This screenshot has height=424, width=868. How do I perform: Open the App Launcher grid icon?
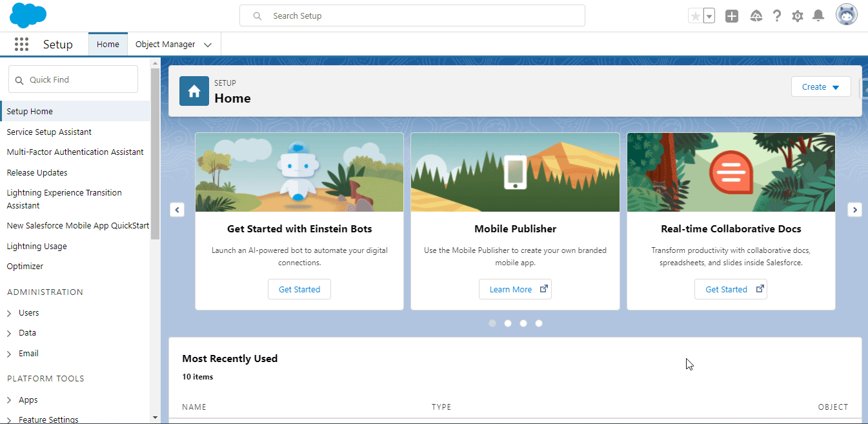click(x=21, y=45)
